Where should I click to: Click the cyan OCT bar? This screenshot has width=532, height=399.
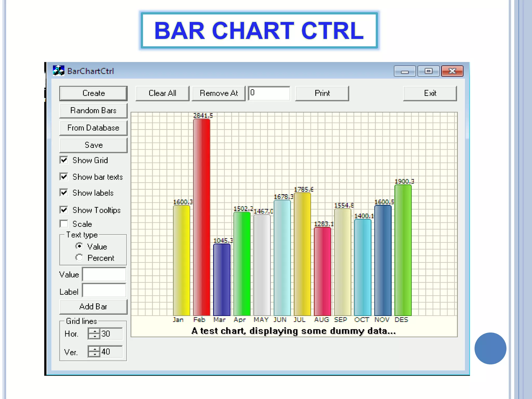pyautogui.click(x=363, y=267)
